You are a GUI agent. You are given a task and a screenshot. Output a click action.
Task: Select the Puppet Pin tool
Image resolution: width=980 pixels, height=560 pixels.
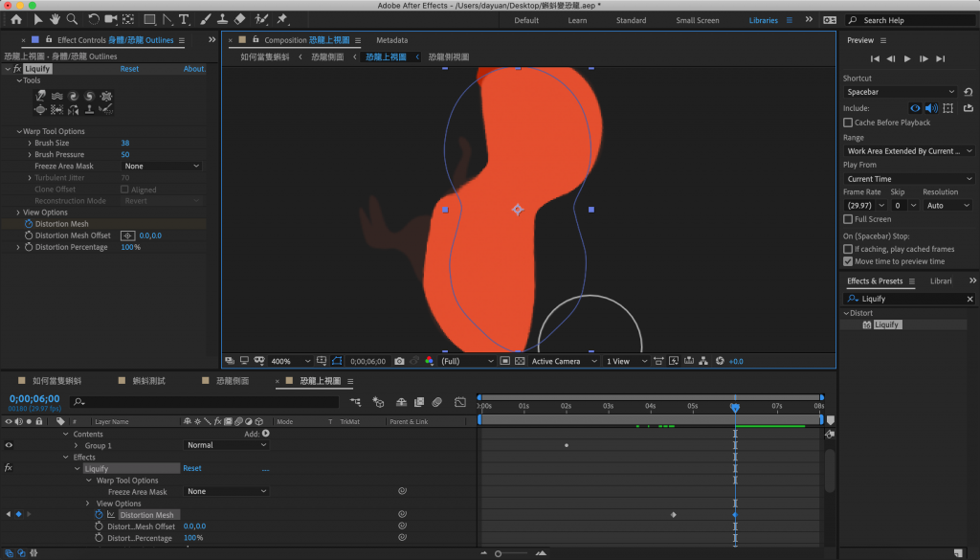click(x=282, y=19)
